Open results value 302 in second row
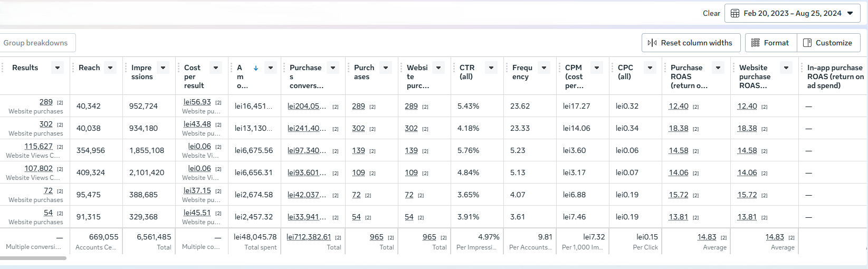Viewport: 868px width, 269px height. pos(46,124)
